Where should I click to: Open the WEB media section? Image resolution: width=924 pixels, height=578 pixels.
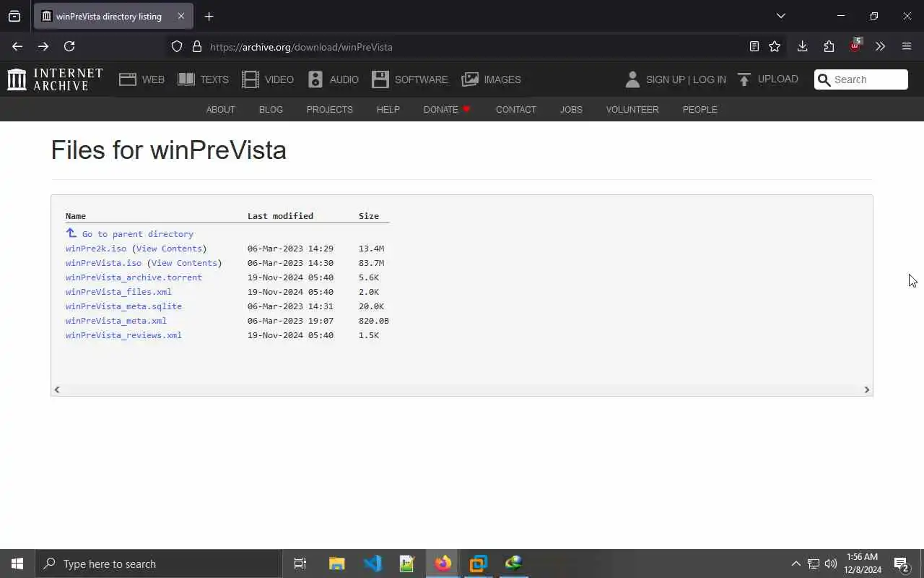141,79
